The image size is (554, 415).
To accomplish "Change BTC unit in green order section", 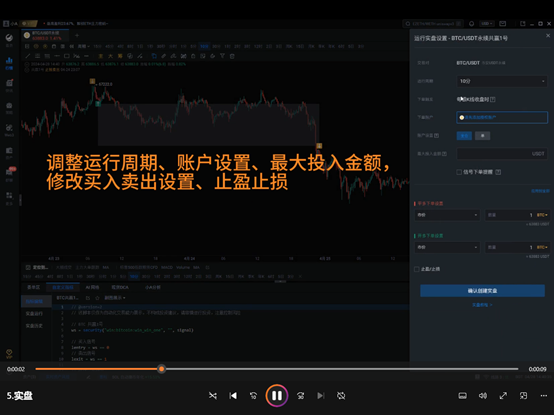I will coord(542,247).
